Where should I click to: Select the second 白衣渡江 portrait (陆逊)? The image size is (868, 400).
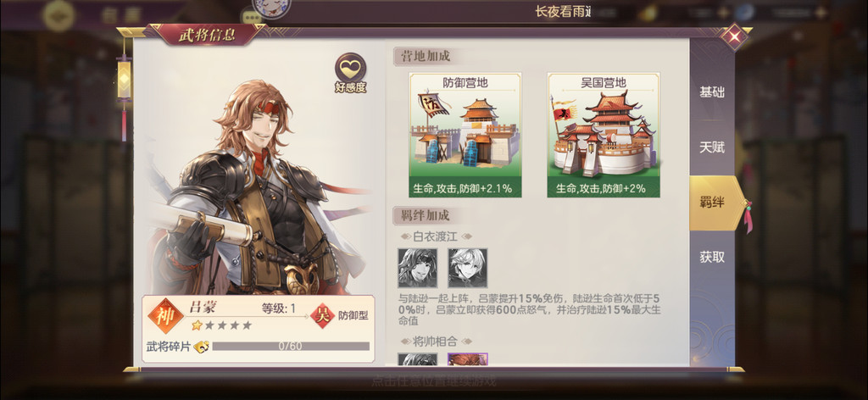468,268
